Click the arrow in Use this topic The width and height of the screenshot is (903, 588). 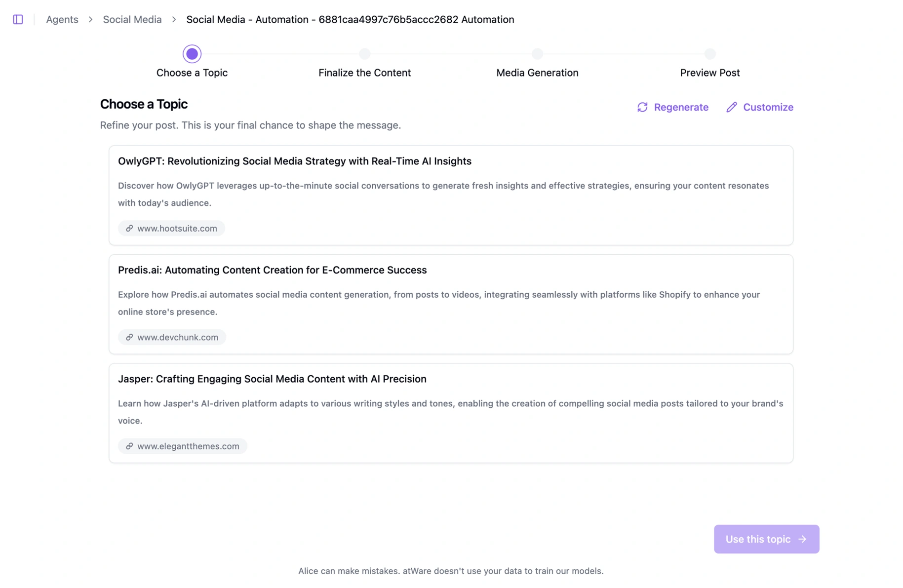tap(802, 539)
